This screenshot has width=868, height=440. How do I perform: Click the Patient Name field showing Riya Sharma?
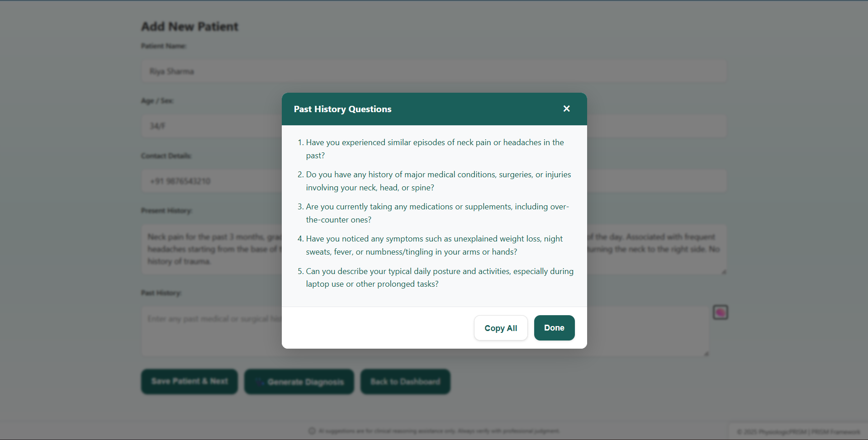[433, 71]
